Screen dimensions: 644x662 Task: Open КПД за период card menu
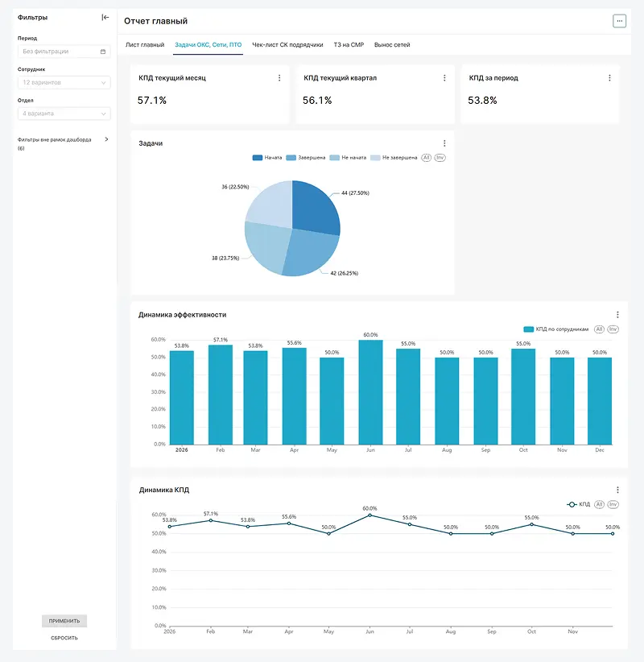point(609,78)
